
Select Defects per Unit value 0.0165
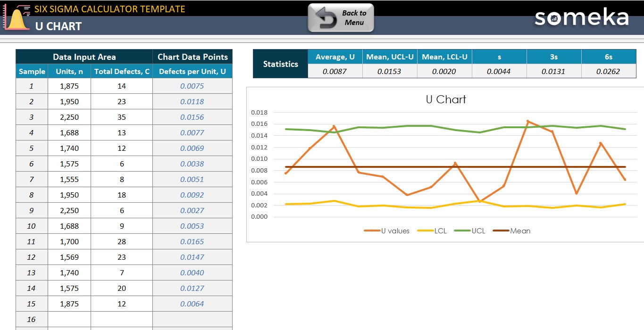point(192,242)
